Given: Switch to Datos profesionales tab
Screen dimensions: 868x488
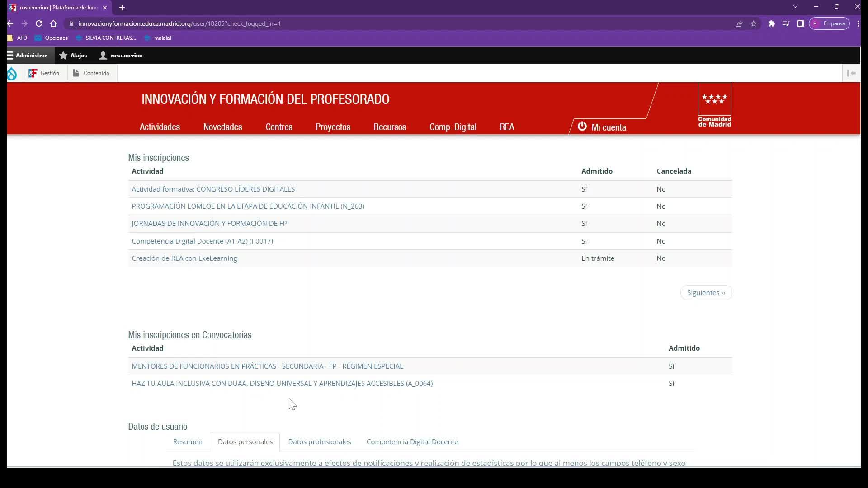Looking at the screenshot, I should coord(319,441).
